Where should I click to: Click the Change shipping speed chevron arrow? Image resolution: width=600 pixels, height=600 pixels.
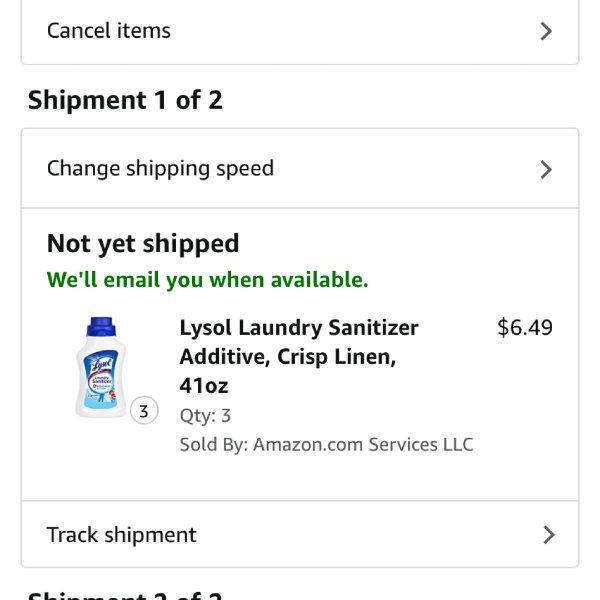point(546,170)
